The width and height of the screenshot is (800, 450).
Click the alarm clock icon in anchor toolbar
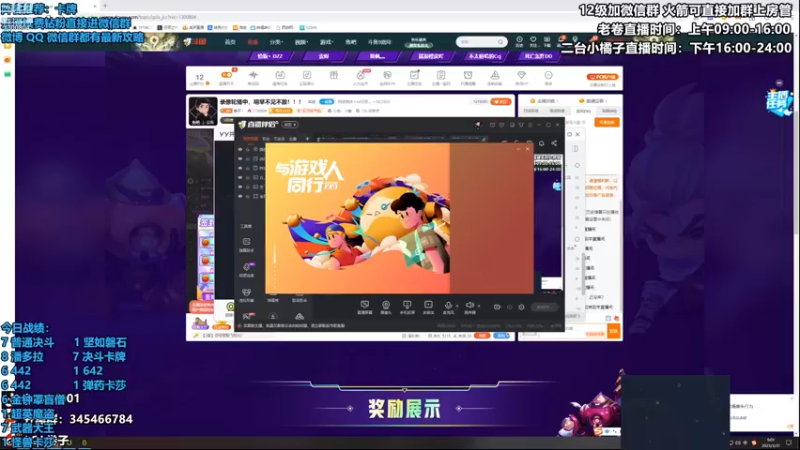click(468, 76)
